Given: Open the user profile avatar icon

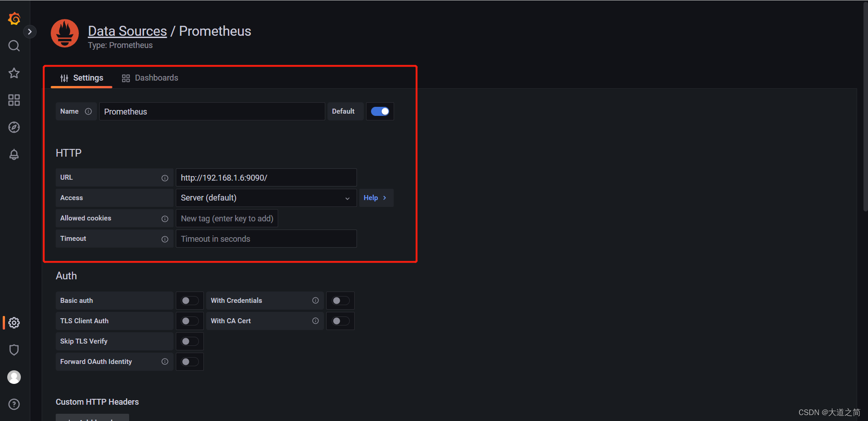Looking at the screenshot, I should [x=14, y=377].
